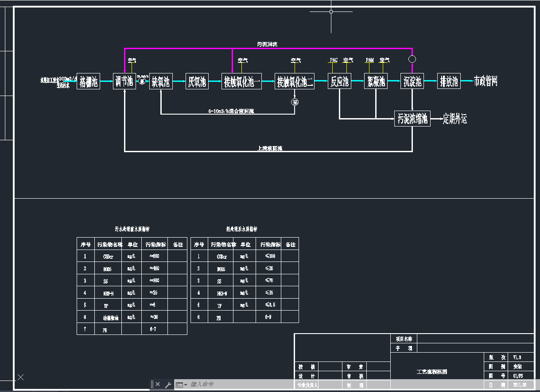The image size is (540, 392).
Task: Click the ≈300 SS value cell
Action: (x=154, y=281)
